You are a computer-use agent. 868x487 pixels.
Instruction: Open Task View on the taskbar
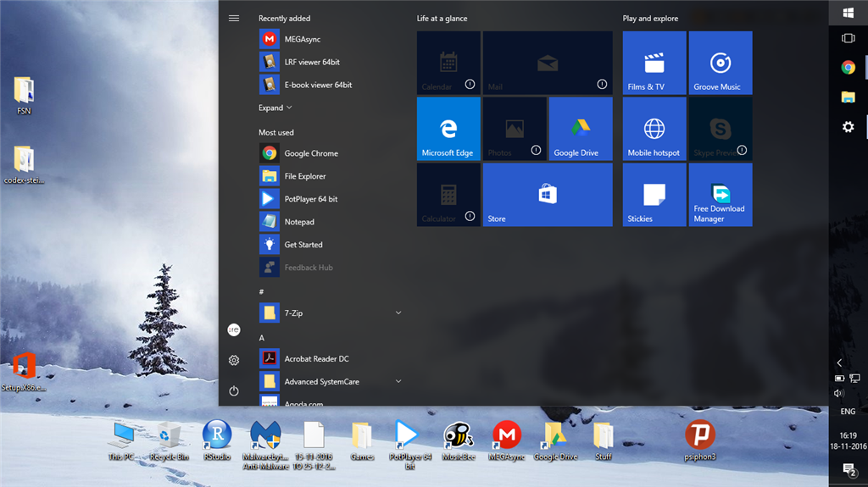click(848, 38)
